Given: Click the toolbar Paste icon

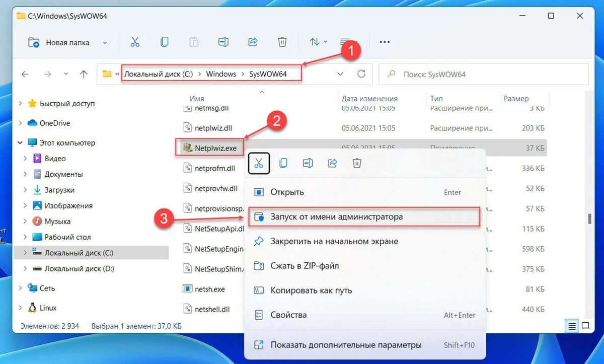Looking at the screenshot, I should [x=193, y=42].
